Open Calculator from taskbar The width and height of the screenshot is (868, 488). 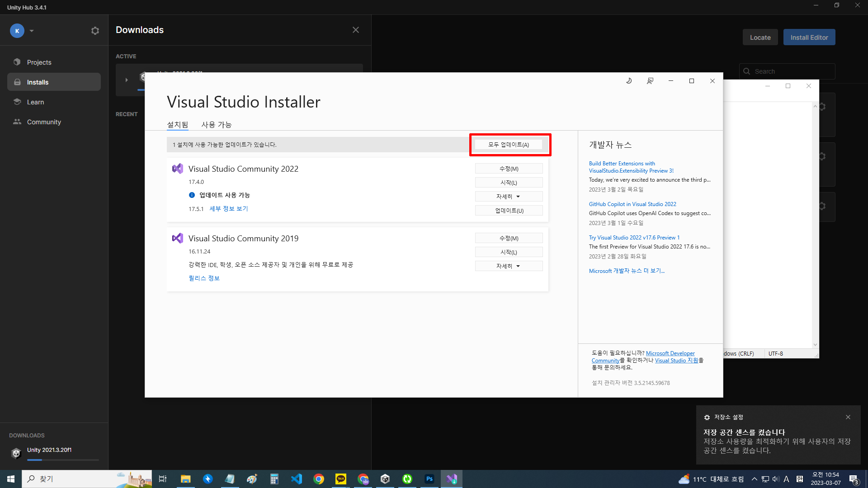pos(274,479)
